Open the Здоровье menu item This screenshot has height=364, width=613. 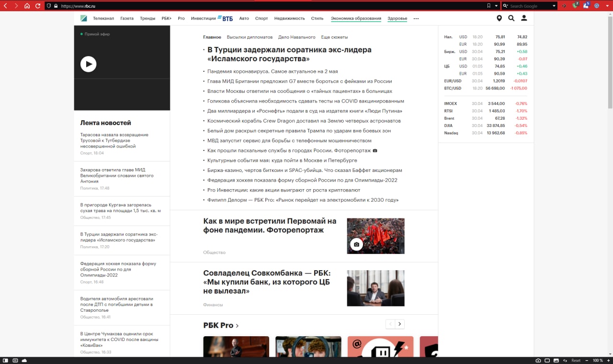point(397,18)
